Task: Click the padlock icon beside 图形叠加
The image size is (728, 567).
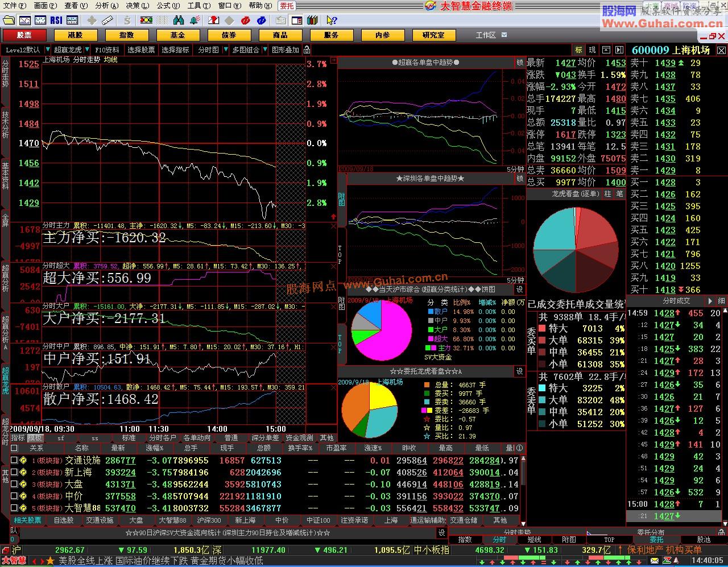Action: [x=307, y=50]
